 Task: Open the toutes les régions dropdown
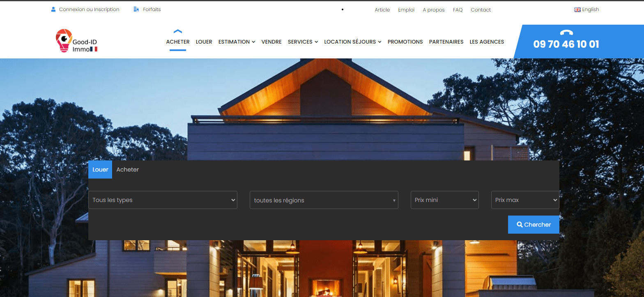coord(324,200)
